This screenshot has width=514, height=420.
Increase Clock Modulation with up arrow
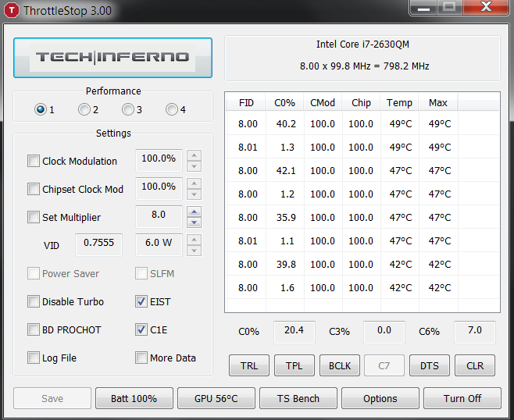[194, 155]
